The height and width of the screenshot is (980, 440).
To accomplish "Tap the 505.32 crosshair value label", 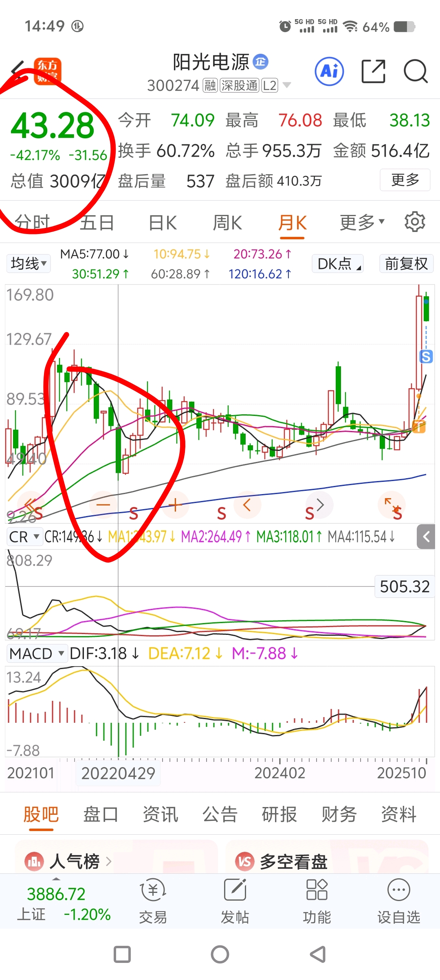I will (x=405, y=586).
